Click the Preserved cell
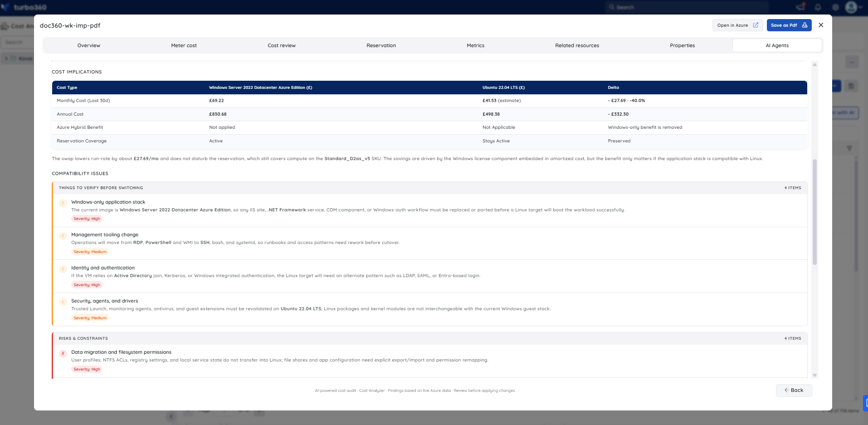868x425 pixels. pyautogui.click(x=619, y=141)
